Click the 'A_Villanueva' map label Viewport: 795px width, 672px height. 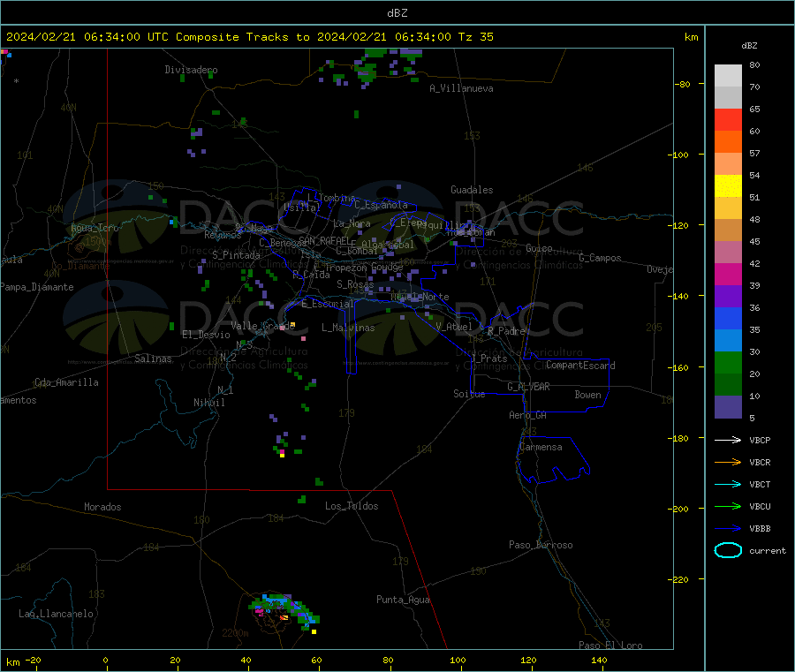[461, 88]
